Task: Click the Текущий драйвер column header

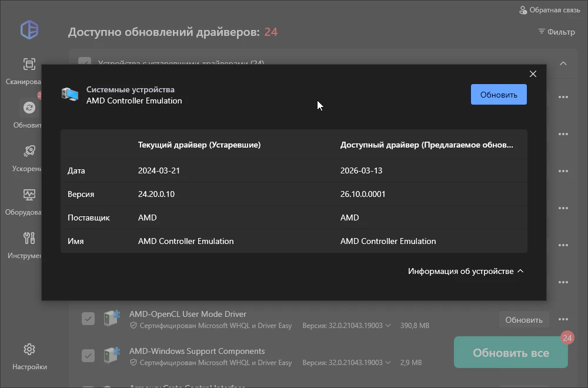Action: click(x=199, y=145)
